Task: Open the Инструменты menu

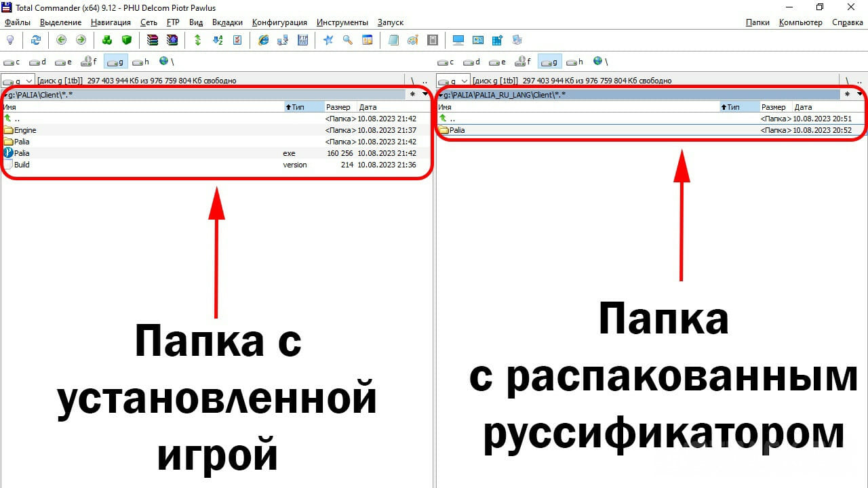Action: (x=342, y=22)
